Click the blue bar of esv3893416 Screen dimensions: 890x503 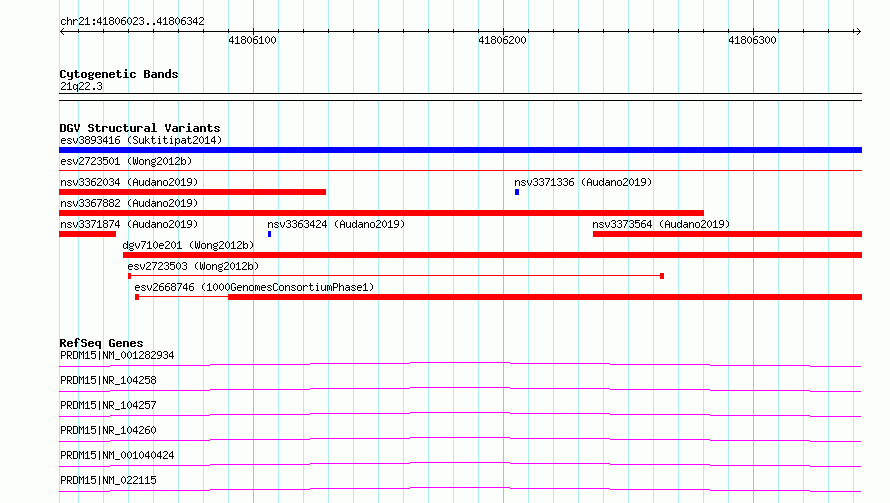[x=460, y=150]
